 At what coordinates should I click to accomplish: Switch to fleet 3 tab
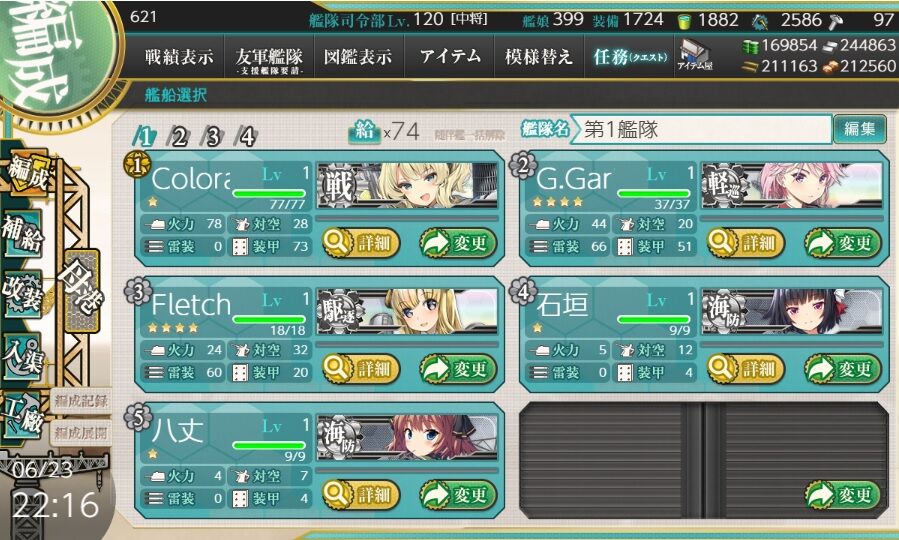click(213, 136)
